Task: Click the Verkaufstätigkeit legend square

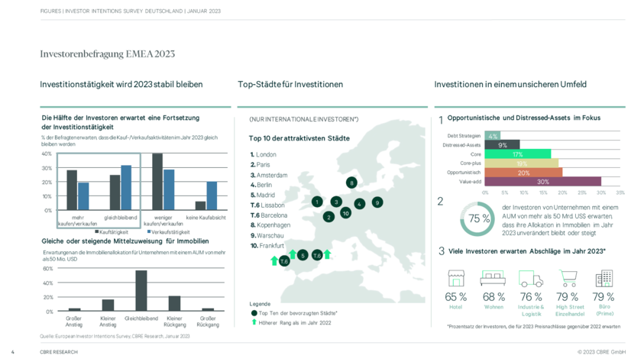Action: [x=149, y=232]
